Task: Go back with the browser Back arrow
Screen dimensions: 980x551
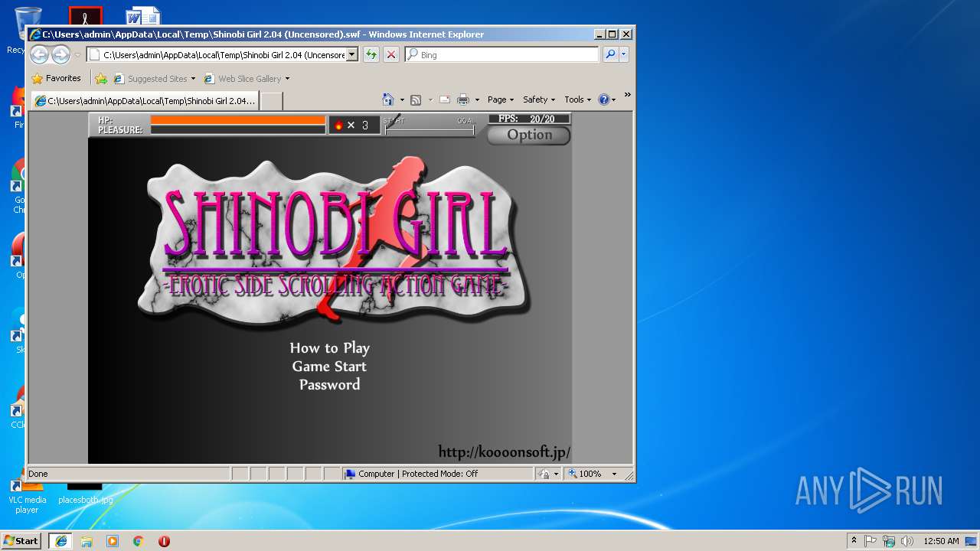Action: [x=39, y=54]
